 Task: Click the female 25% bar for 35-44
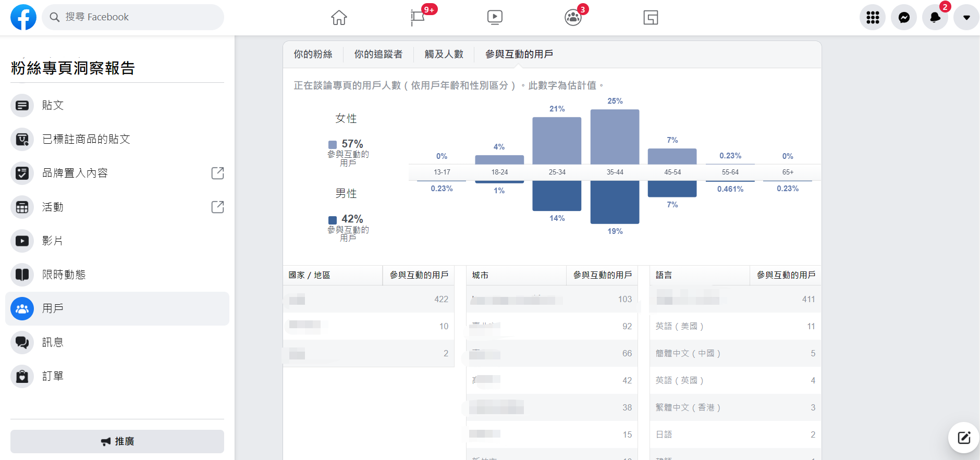point(615,137)
